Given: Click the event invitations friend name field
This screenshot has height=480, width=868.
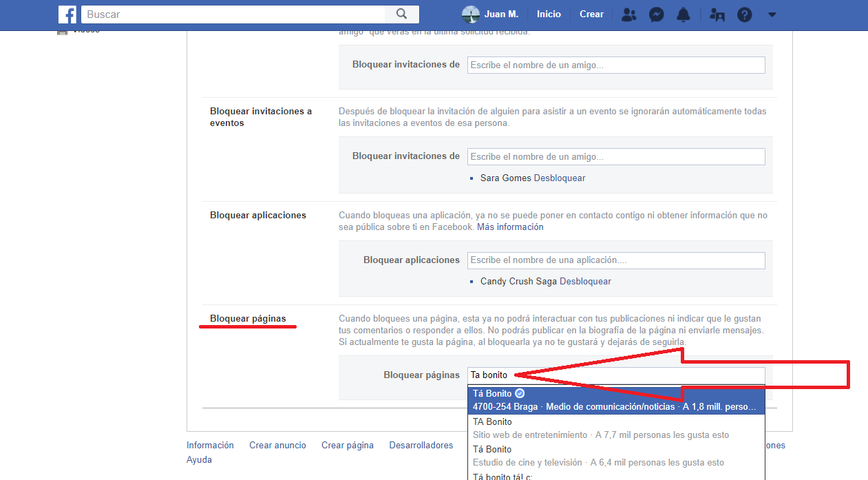Looking at the screenshot, I should coord(616,156).
